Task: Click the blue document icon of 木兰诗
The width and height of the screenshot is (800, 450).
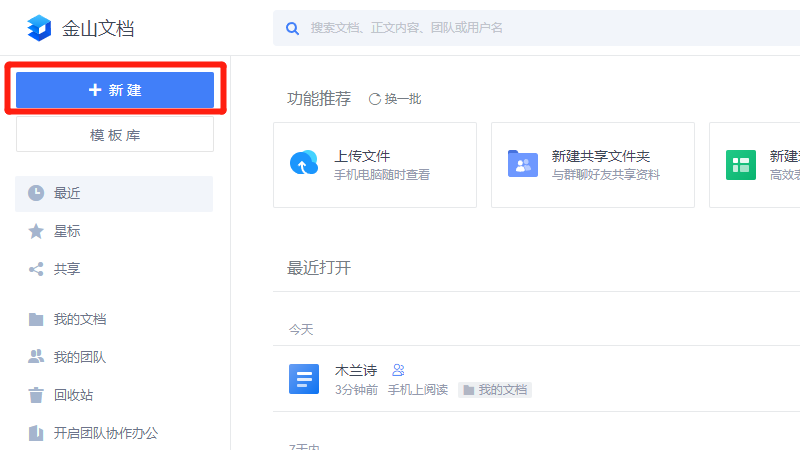Action: tap(303, 380)
